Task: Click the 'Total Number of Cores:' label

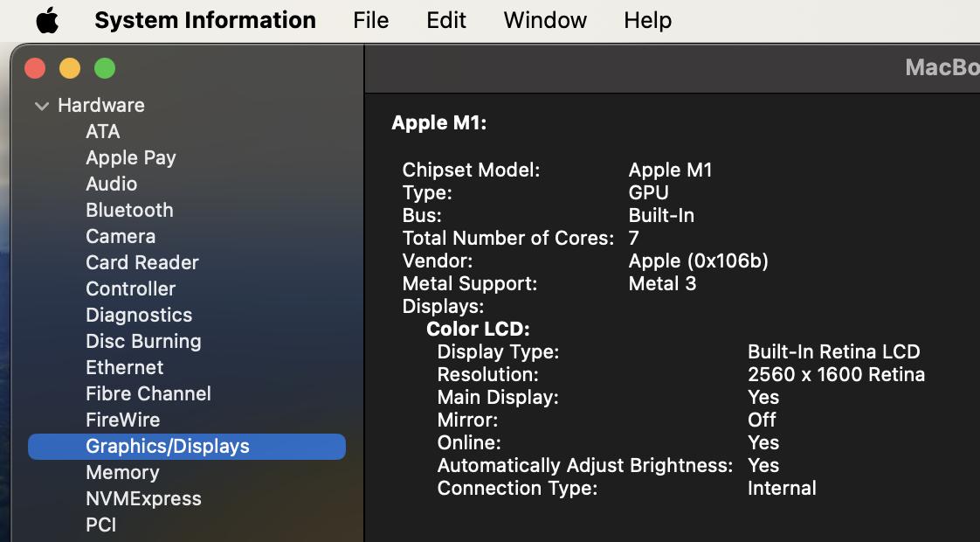Action: 508,239
